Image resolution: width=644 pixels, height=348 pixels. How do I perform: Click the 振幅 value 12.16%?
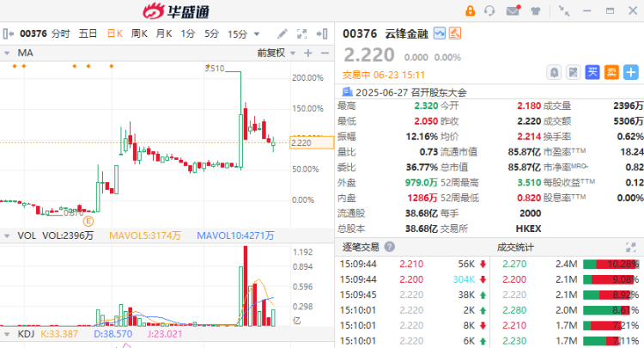click(422, 137)
